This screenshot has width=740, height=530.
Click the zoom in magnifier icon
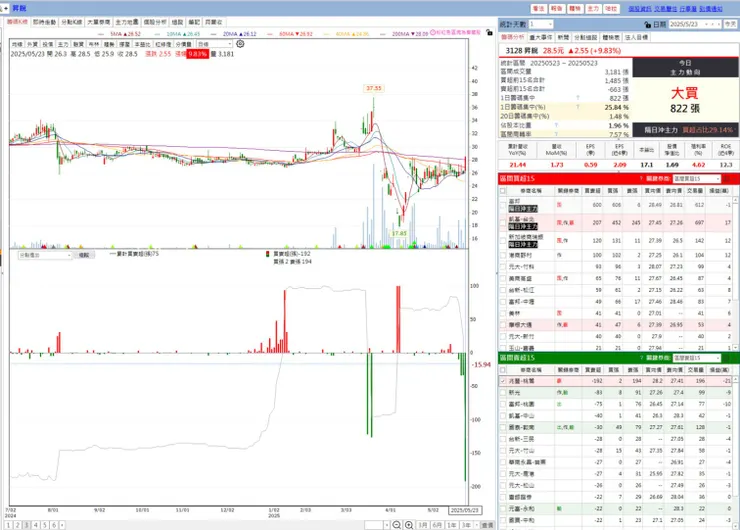409,525
